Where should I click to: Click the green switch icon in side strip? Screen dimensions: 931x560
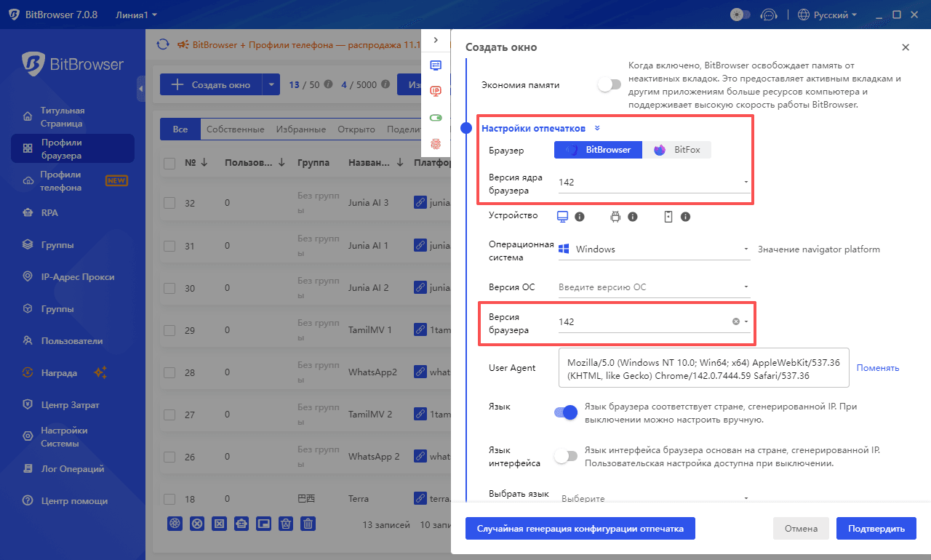(x=436, y=117)
